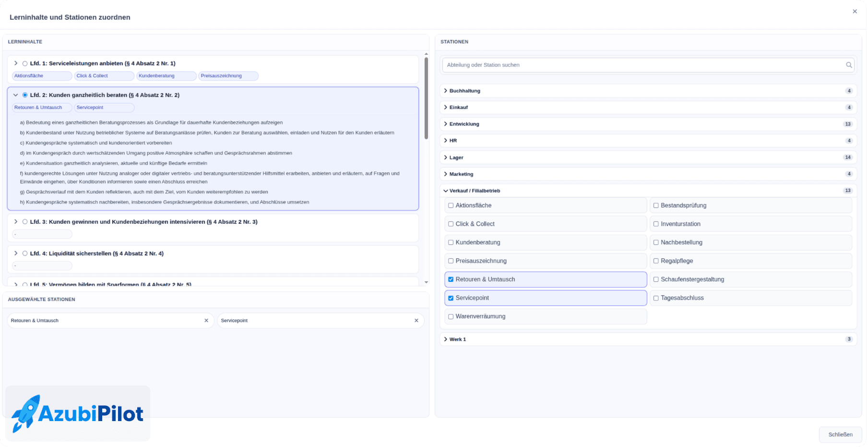Viewport: 868px width, 447px height.
Task: Click the search magnifier icon in the station field
Action: 849,65
